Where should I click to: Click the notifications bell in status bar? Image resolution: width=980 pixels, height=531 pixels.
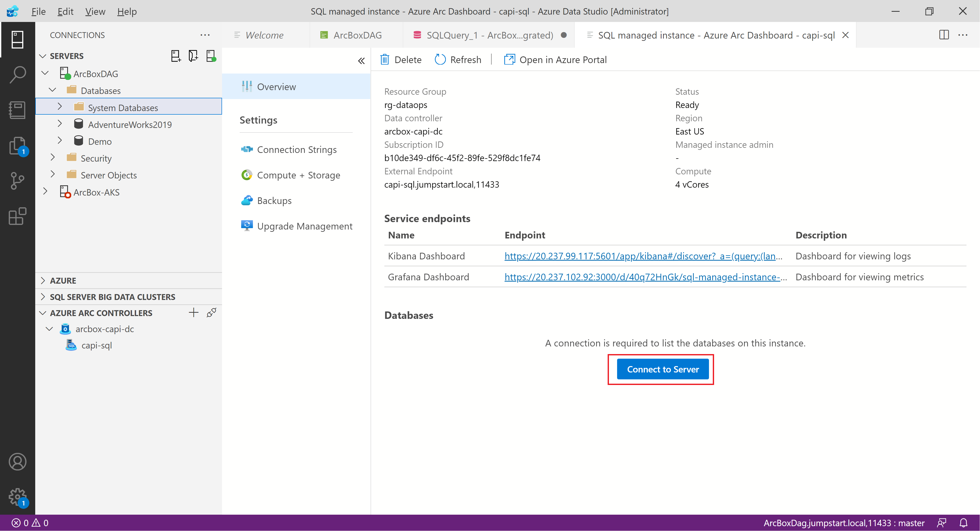tap(963, 523)
